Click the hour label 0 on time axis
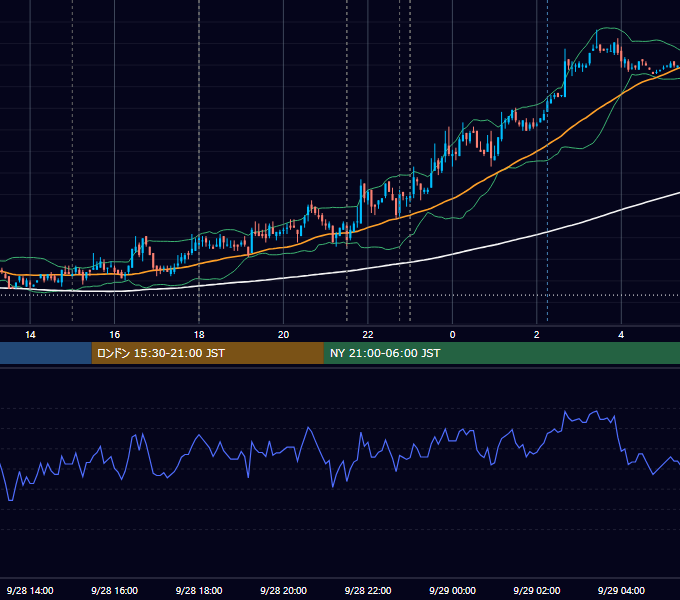Image resolution: width=680 pixels, height=600 pixels. click(452, 335)
